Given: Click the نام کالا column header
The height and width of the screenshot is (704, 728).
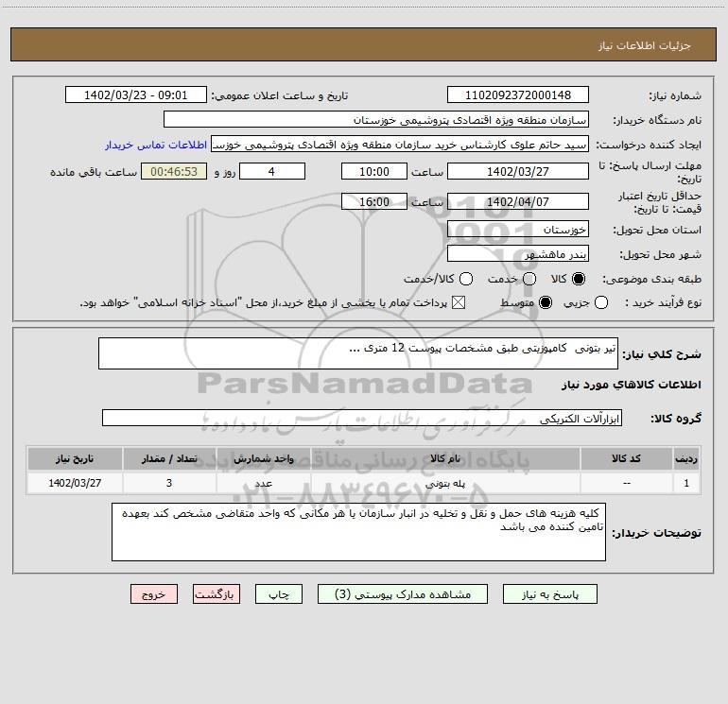Looking at the screenshot, I should pyautogui.click(x=445, y=458).
